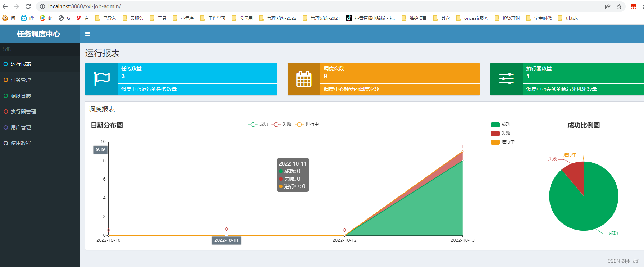Open the G bookmark
Image resolution: width=644 pixels, height=267 pixels.
click(64, 18)
